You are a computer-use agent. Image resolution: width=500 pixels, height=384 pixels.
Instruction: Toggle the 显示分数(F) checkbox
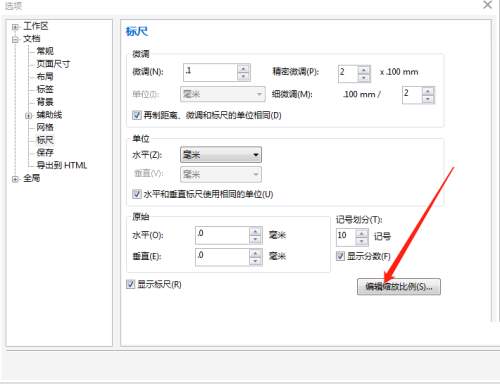[340, 256]
